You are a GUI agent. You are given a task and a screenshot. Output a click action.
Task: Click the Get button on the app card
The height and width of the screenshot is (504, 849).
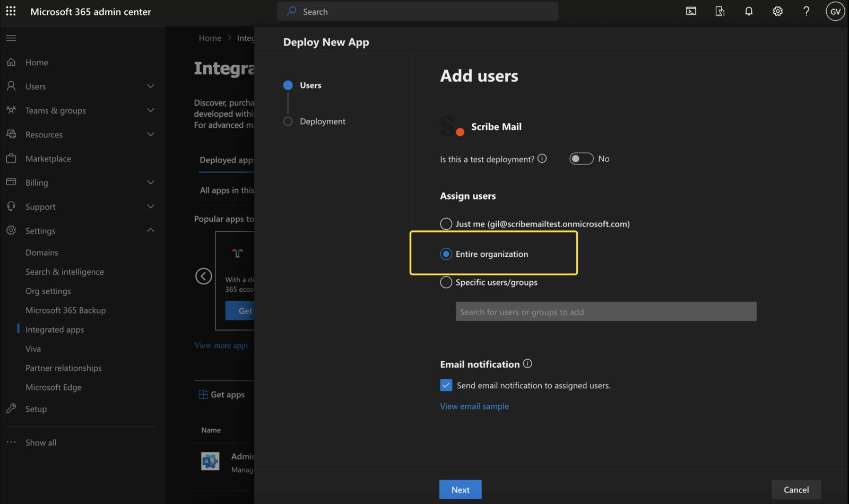click(x=240, y=311)
